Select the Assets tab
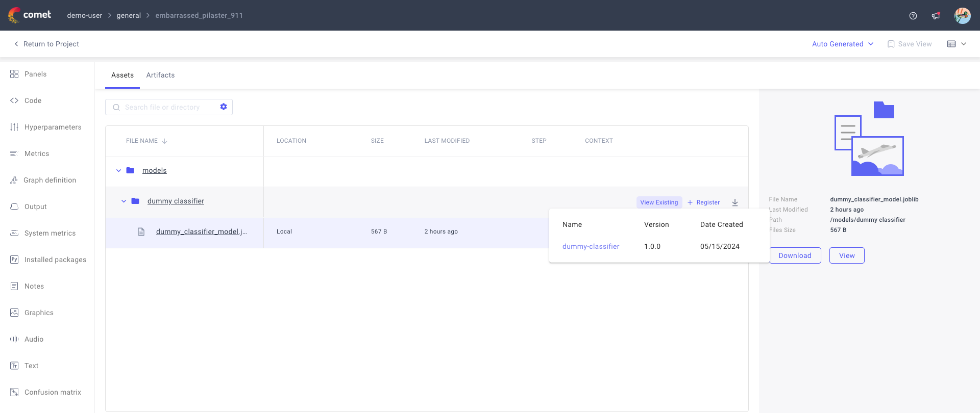This screenshot has height=413, width=980. coord(122,75)
